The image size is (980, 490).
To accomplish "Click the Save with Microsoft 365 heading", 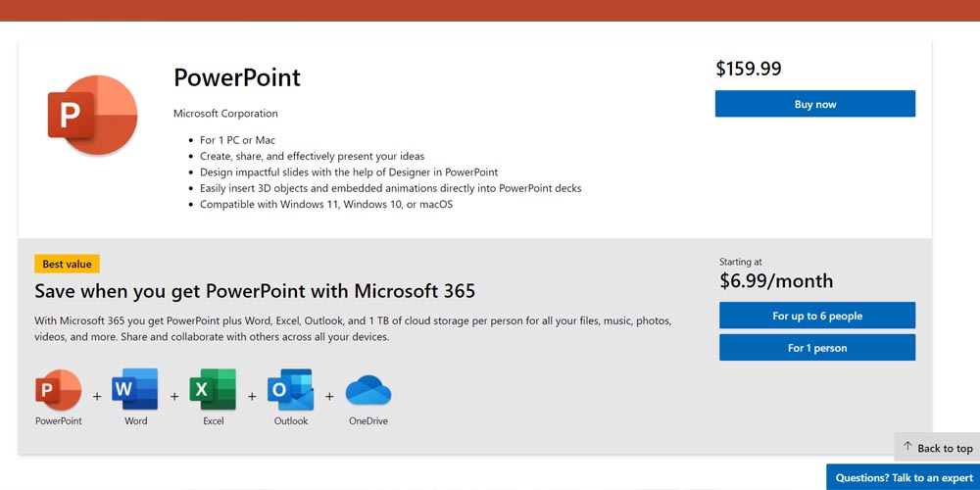I will coord(255,291).
